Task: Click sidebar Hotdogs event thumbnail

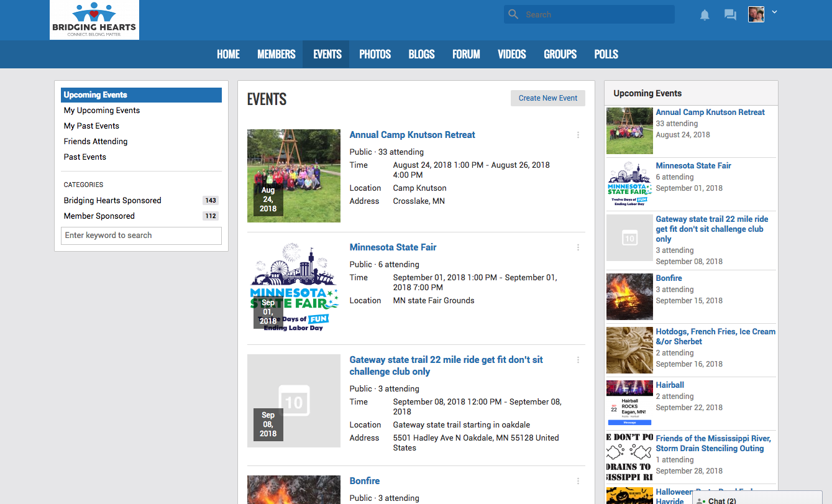Action: pyautogui.click(x=629, y=350)
